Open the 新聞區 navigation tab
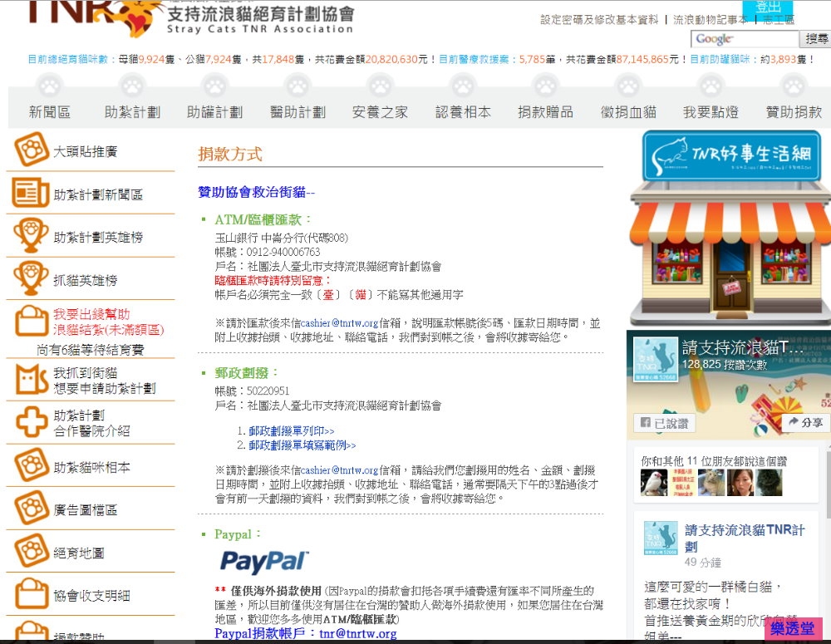Image resolution: width=831 pixels, height=644 pixels. pyautogui.click(x=50, y=112)
